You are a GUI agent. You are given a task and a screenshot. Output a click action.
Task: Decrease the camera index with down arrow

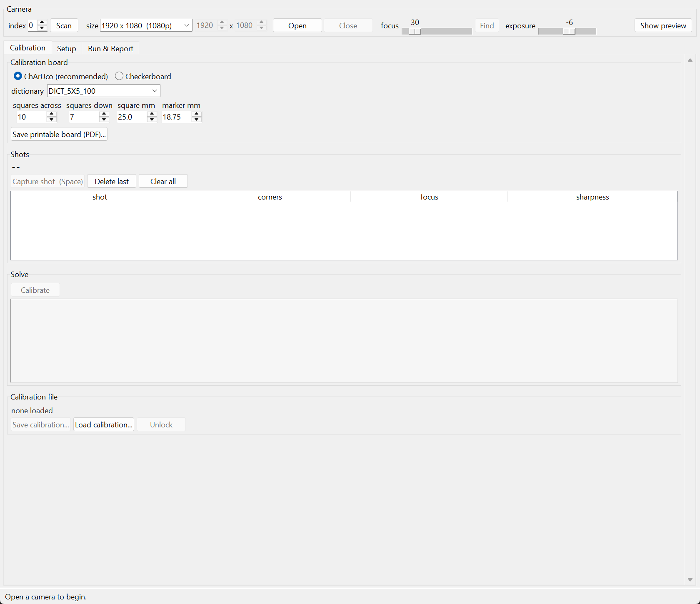(x=42, y=28)
